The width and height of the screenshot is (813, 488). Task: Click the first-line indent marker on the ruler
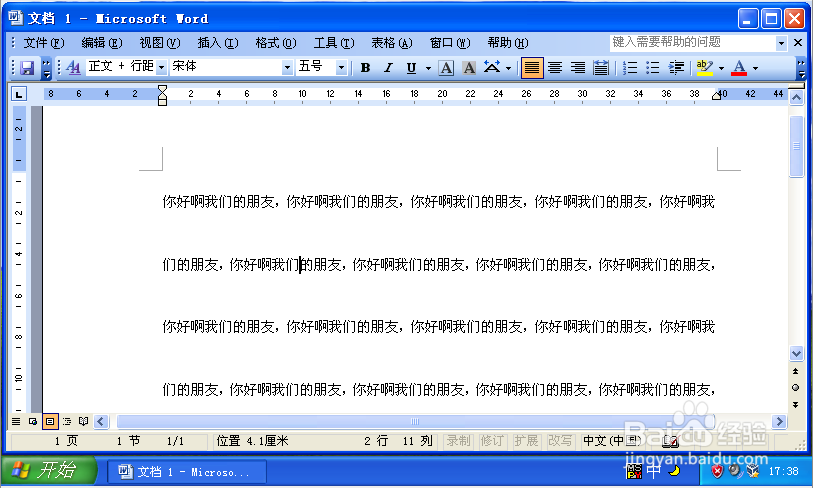pos(162,89)
